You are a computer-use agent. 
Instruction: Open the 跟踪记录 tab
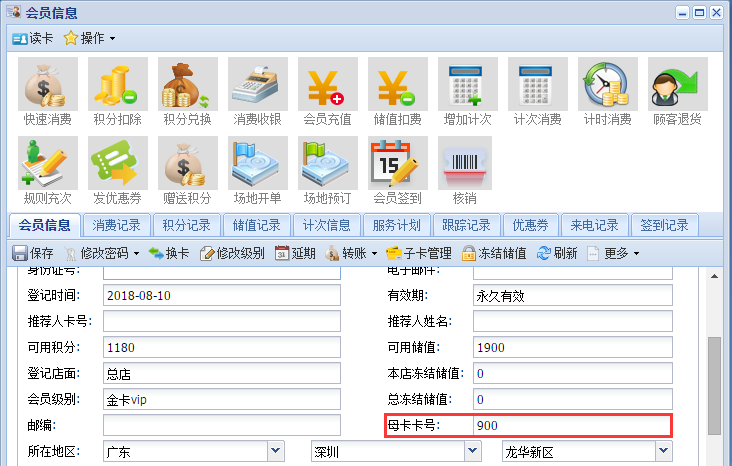tap(466, 225)
